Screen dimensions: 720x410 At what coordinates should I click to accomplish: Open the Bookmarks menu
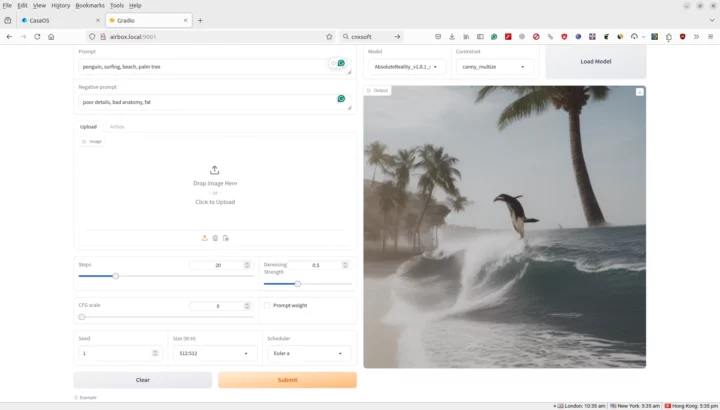point(90,6)
